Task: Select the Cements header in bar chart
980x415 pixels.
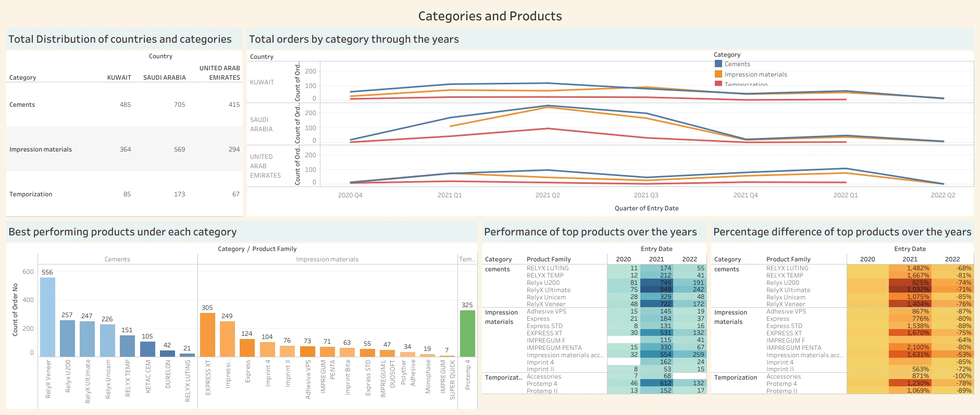Action: pos(117,259)
